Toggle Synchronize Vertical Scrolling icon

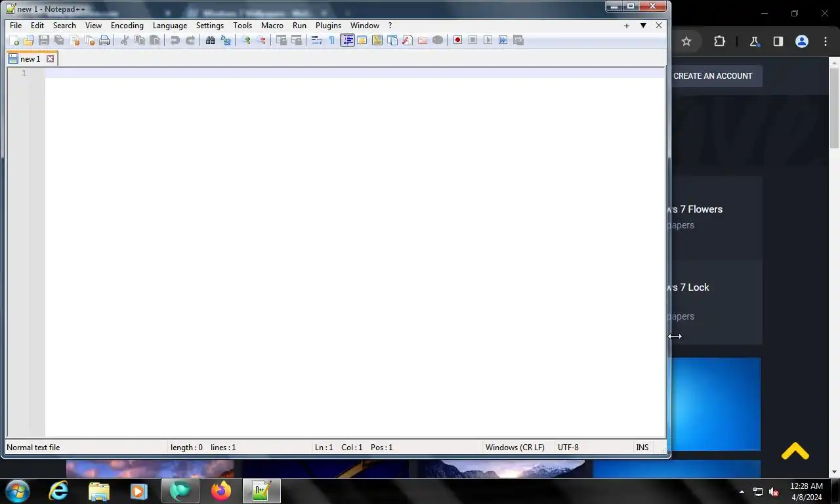[282, 40]
